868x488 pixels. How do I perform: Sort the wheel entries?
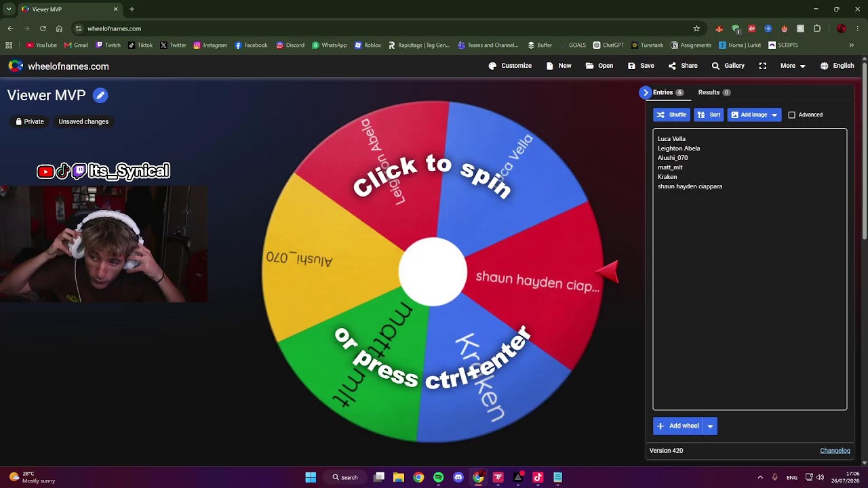tap(709, 115)
